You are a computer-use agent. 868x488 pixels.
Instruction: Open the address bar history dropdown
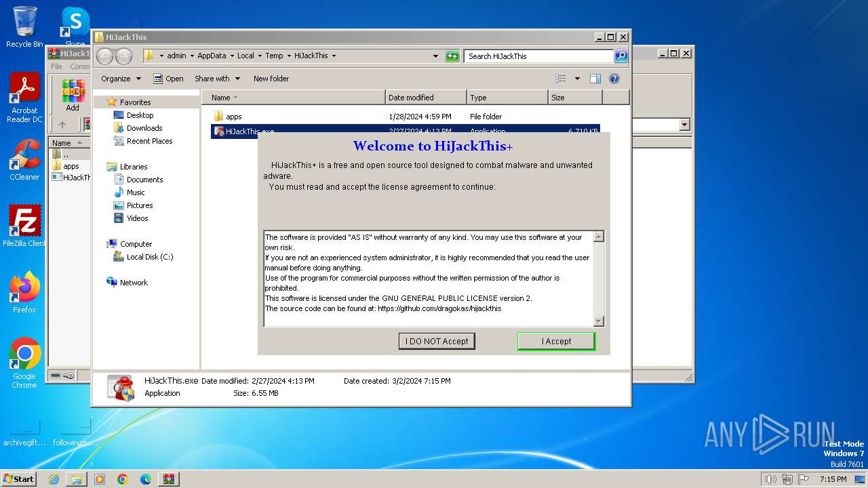click(x=435, y=56)
